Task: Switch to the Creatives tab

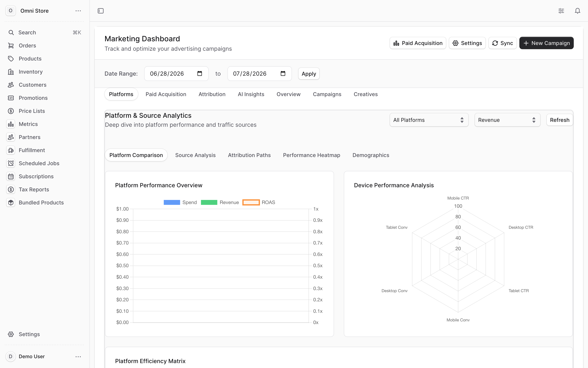Action: [366, 94]
